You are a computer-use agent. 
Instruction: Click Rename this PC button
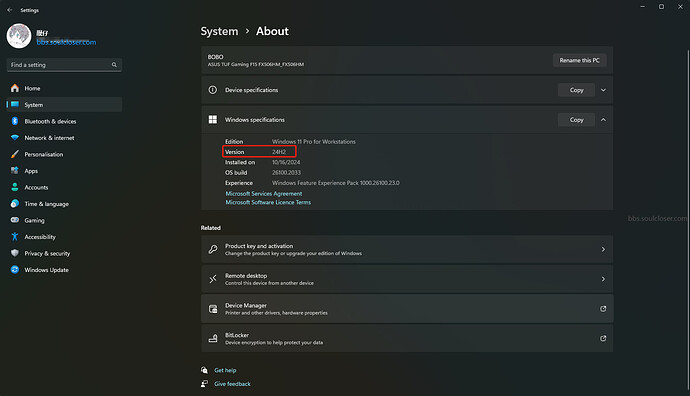(580, 60)
